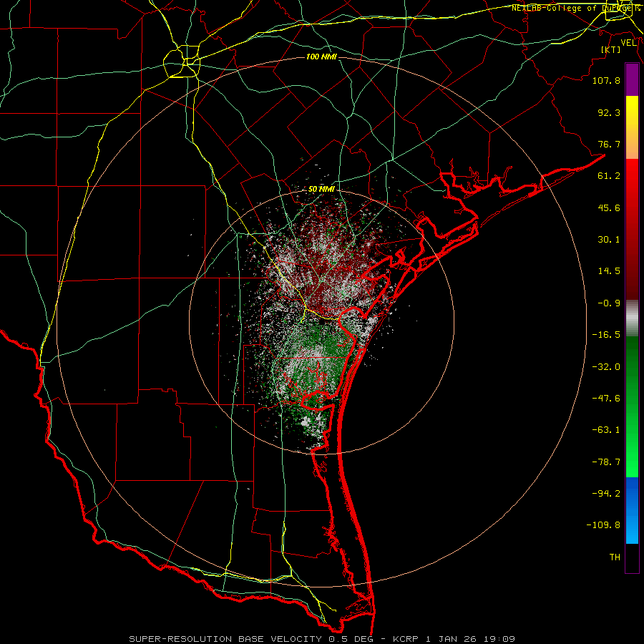The width and height of the screenshot is (644, 644).
Task: Pick the black TH segment of the scale
Action: [632, 558]
